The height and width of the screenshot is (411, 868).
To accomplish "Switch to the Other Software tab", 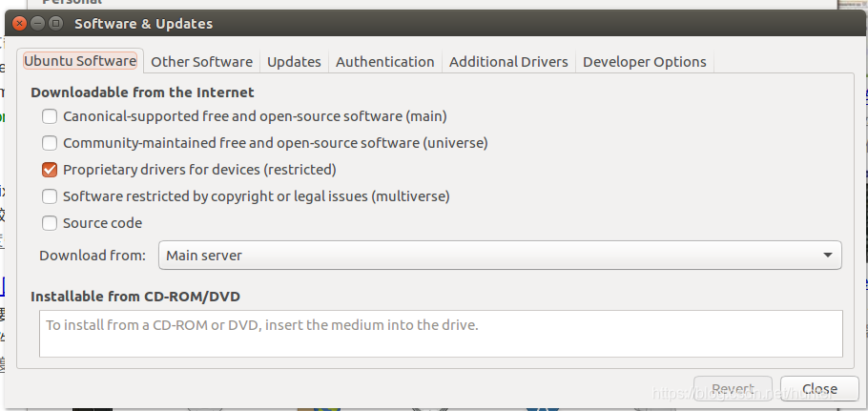I will coord(201,62).
